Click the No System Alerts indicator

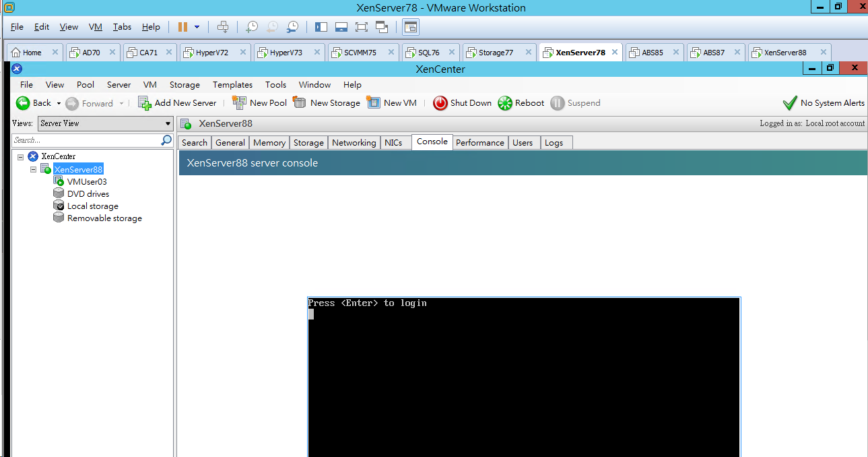pyautogui.click(x=824, y=103)
